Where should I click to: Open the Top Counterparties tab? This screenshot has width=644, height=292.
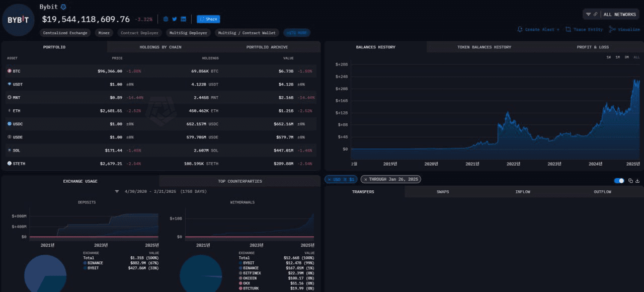point(240,181)
